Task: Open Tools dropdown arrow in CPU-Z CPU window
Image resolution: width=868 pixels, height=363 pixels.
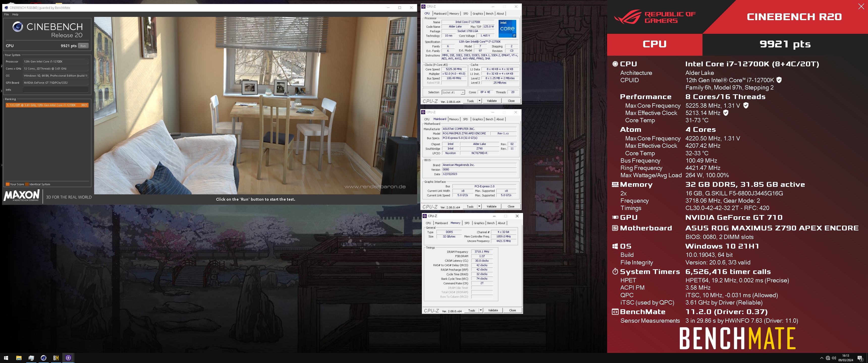Action: (479, 101)
